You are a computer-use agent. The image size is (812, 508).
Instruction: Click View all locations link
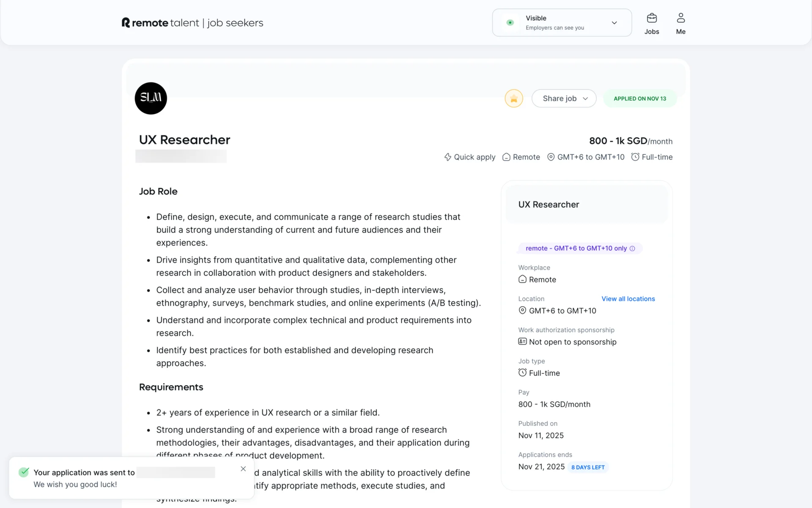(628, 299)
